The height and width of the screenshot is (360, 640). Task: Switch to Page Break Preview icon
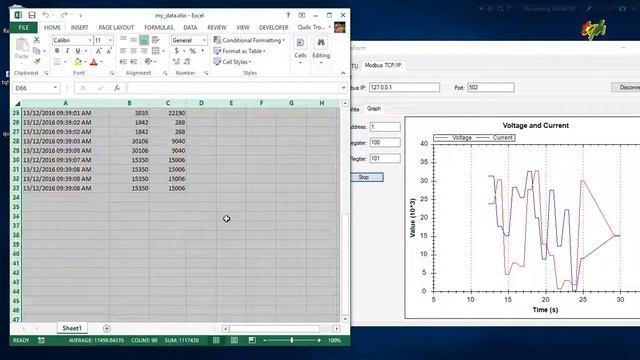click(x=252, y=340)
